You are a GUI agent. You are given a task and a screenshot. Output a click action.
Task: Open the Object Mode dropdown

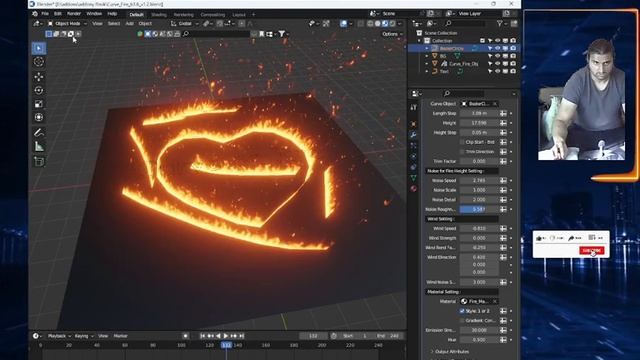67,24
